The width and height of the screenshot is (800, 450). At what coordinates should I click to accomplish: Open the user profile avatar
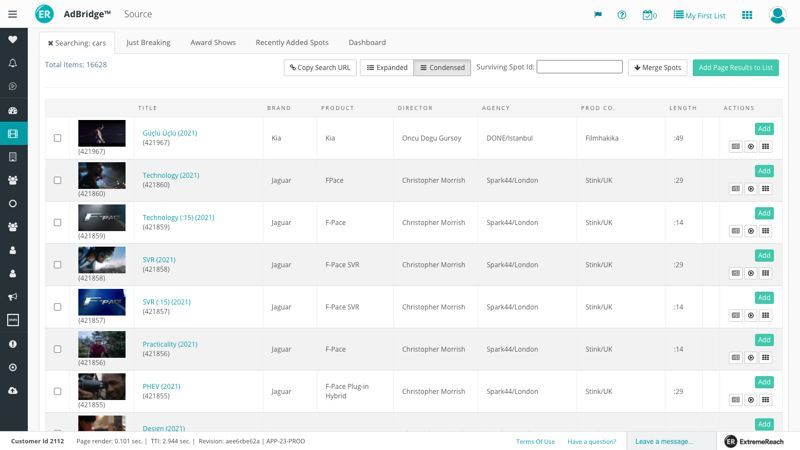(x=777, y=15)
